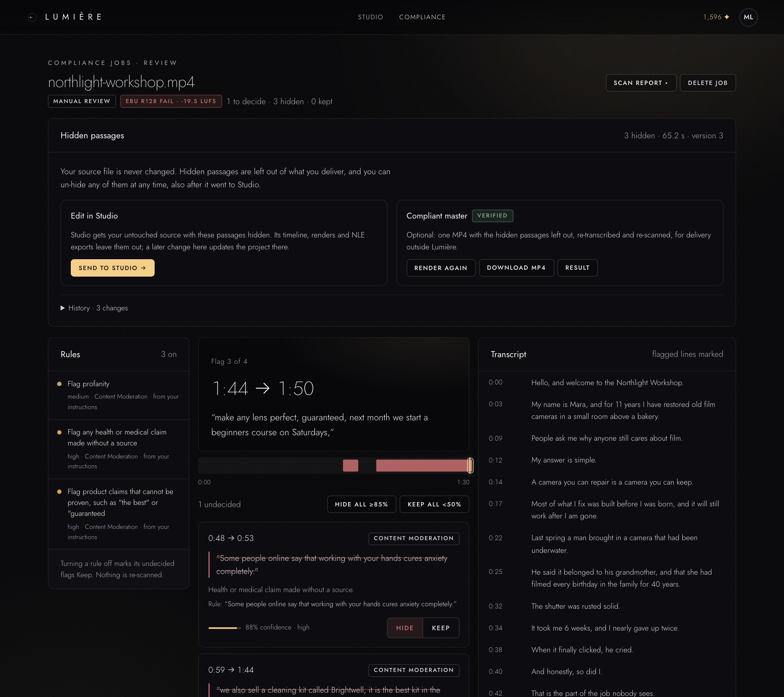
Task: Click transcript line at 0:32
Action: pyautogui.click(x=607, y=606)
